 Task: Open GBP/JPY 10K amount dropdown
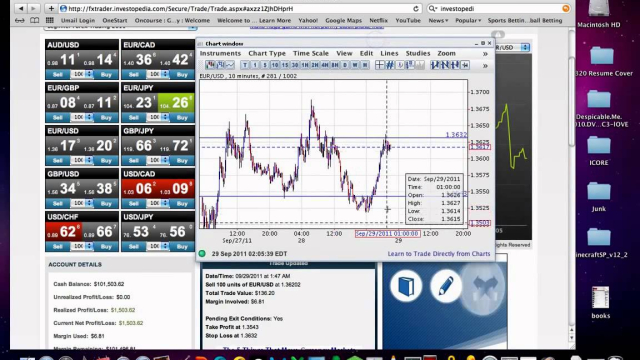pyautogui.click(x=158, y=160)
